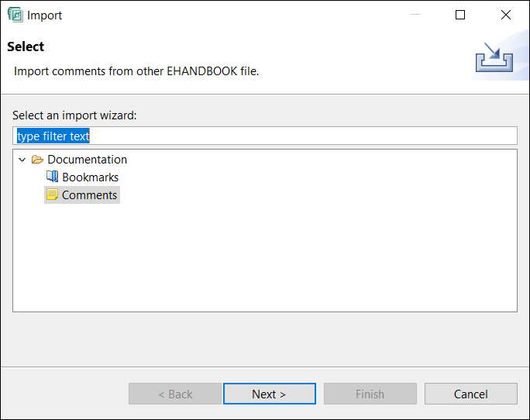Image resolution: width=530 pixels, height=420 pixels.
Task: Select the Documentation category label
Action: pyautogui.click(x=87, y=160)
